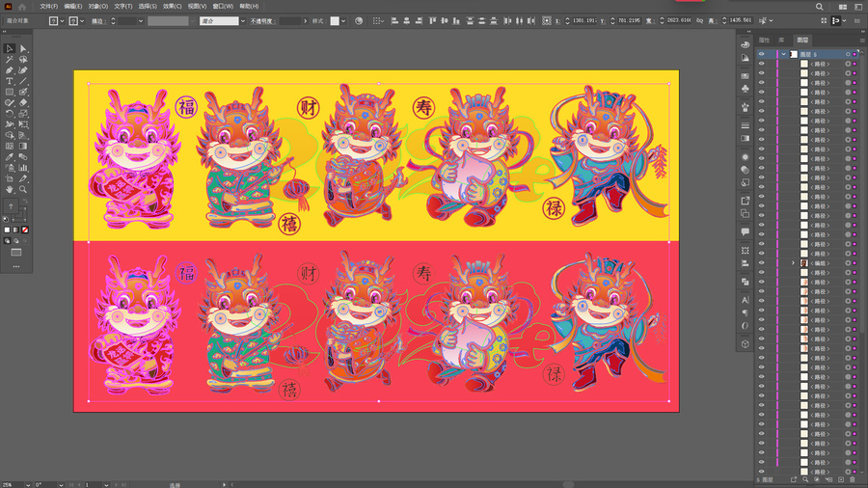Select the Direct Selection tool
This screenshot has width=868, height=488.
[x=23, y=48]
